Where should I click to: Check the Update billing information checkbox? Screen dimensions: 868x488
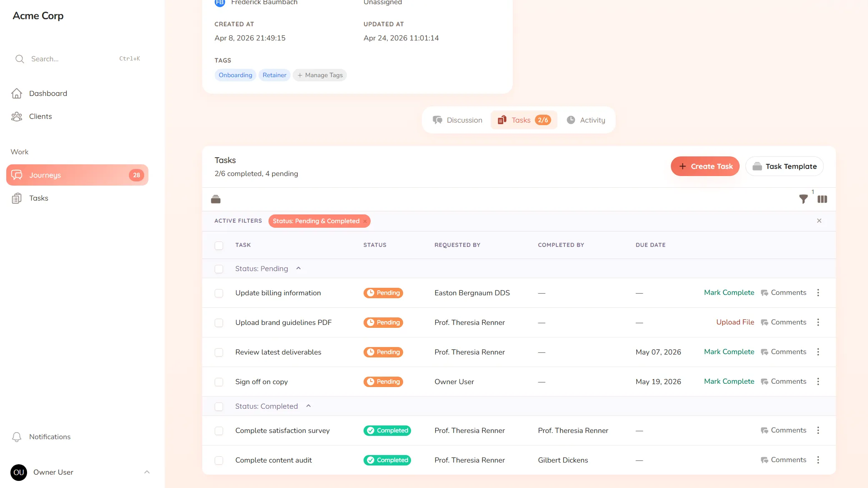point(219,293)
